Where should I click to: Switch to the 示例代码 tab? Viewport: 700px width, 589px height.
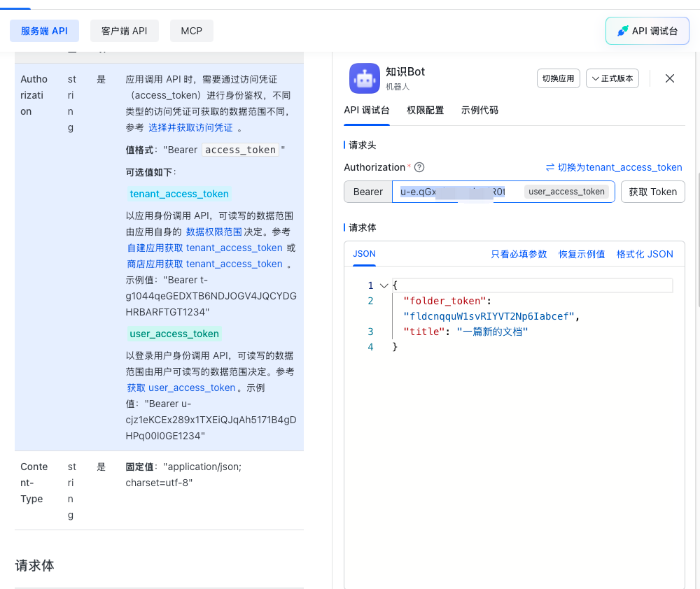[x=479, y=110]
